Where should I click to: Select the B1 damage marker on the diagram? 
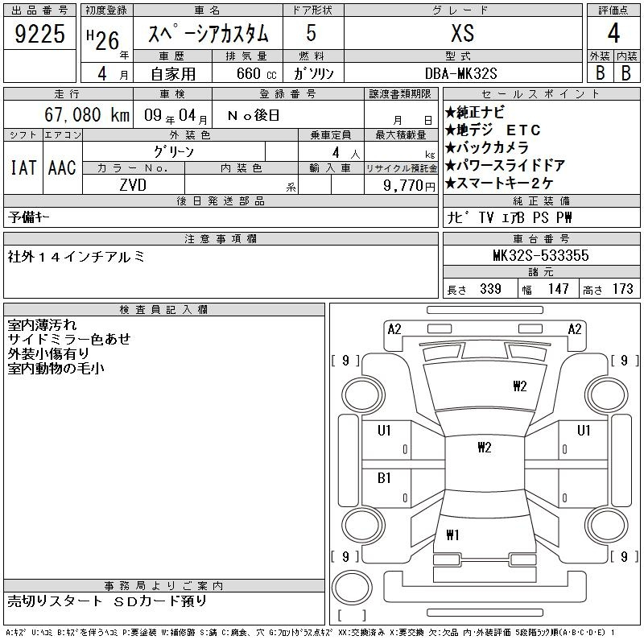click(384, 478)
